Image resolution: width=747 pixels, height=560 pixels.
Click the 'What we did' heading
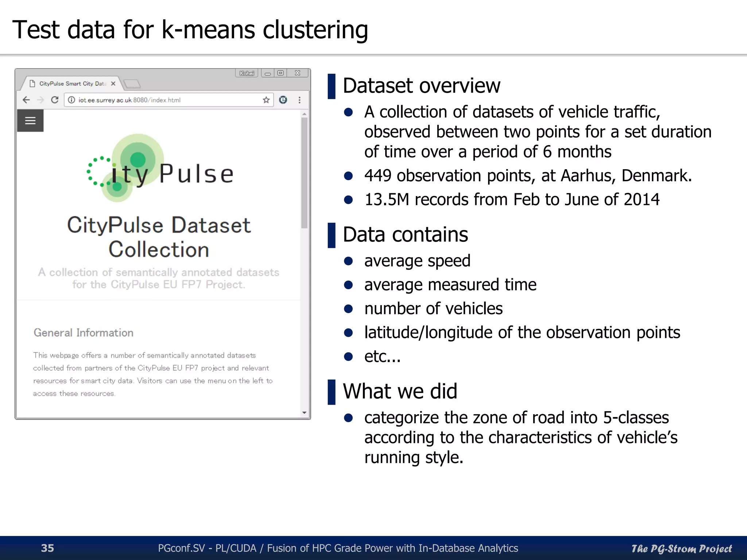pos(400,391)
